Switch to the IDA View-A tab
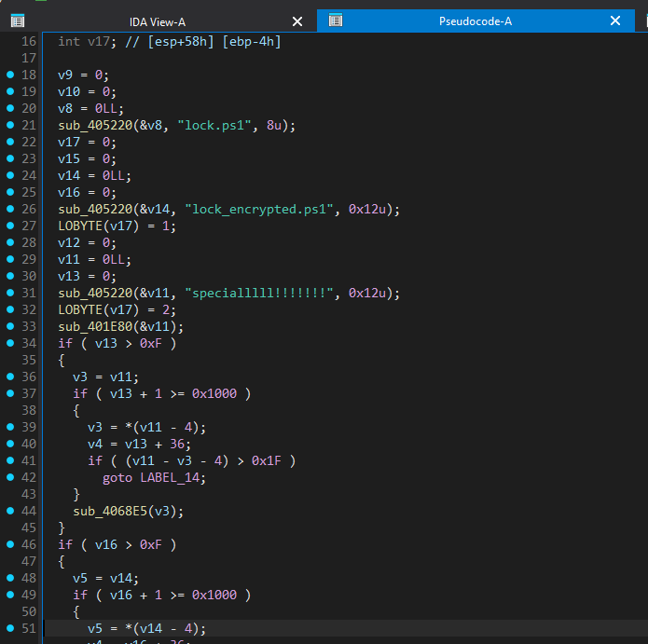Viewport: 648px width, 644px height. pos(157,21)
